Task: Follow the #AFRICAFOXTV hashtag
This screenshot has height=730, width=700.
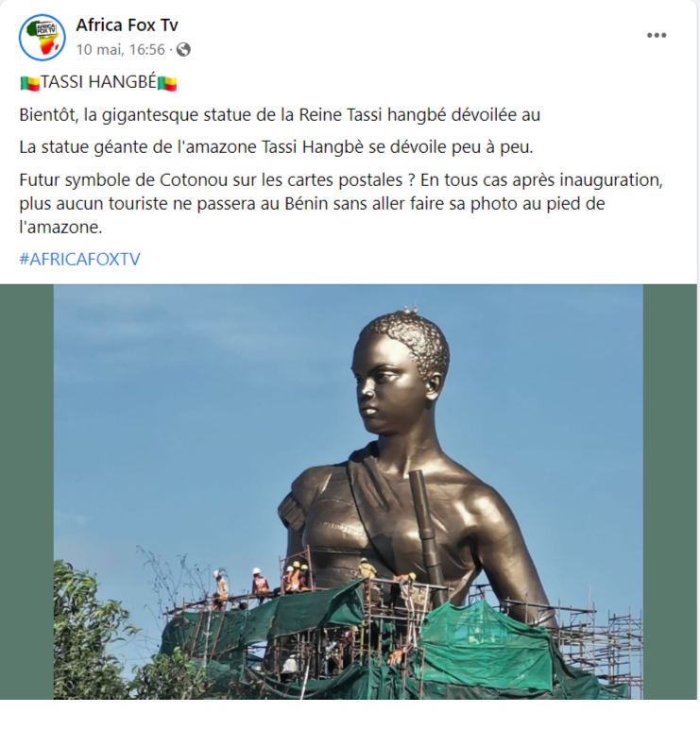Action: click(79, 259)
